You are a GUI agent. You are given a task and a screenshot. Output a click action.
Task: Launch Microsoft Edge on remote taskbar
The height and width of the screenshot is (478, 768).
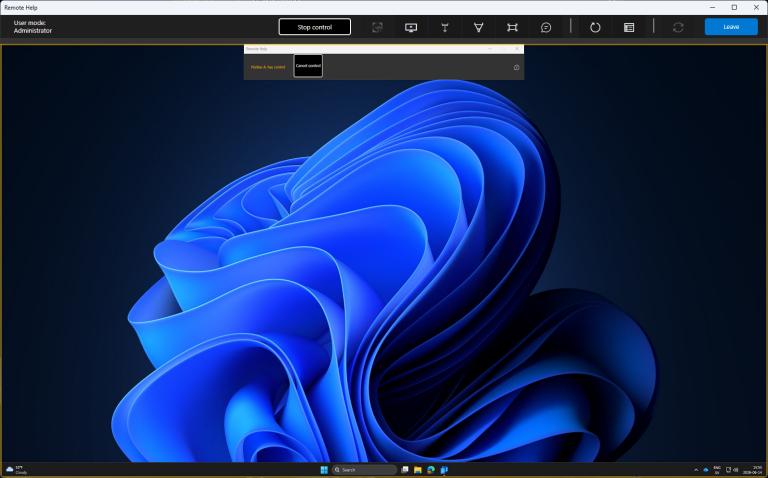(431, 470)
